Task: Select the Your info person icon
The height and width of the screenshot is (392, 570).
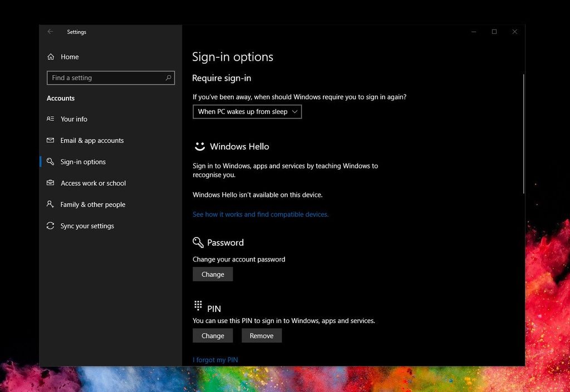Action: pos(51,119)
